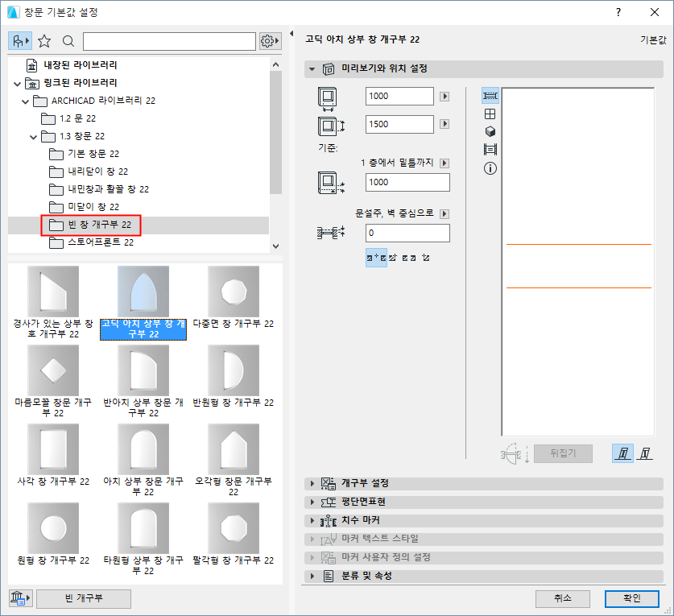
Task: Choose 마름모꼴 창문 개구부 22 thumbnail
Action: tap(53, 370)
